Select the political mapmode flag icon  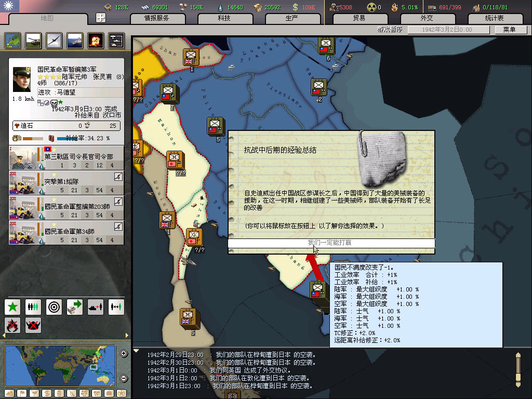[22, 394]
